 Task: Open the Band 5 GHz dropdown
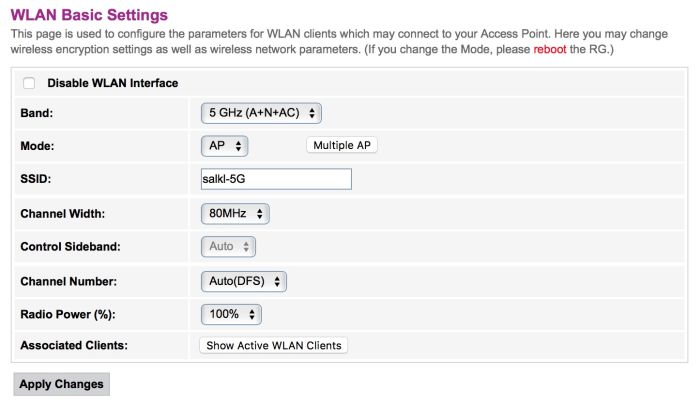coord(261,113)
